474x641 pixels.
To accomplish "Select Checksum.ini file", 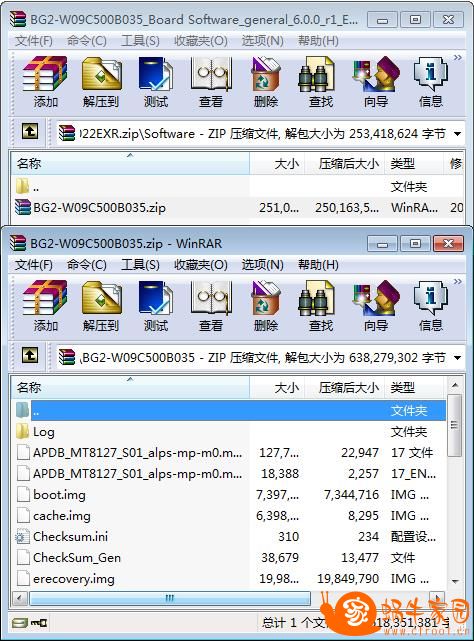I will (x=229, y=537).
